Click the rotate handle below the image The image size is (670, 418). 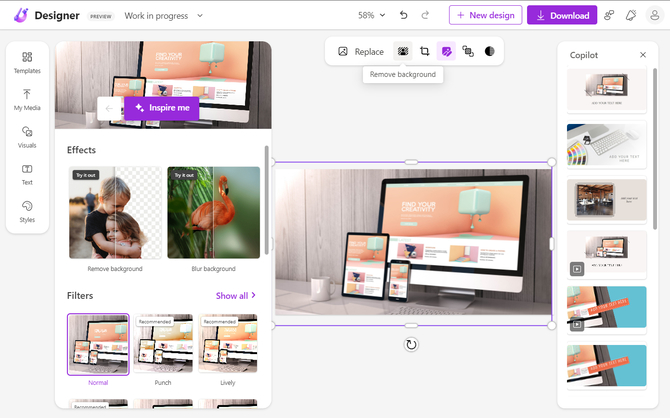coord(411,344)
